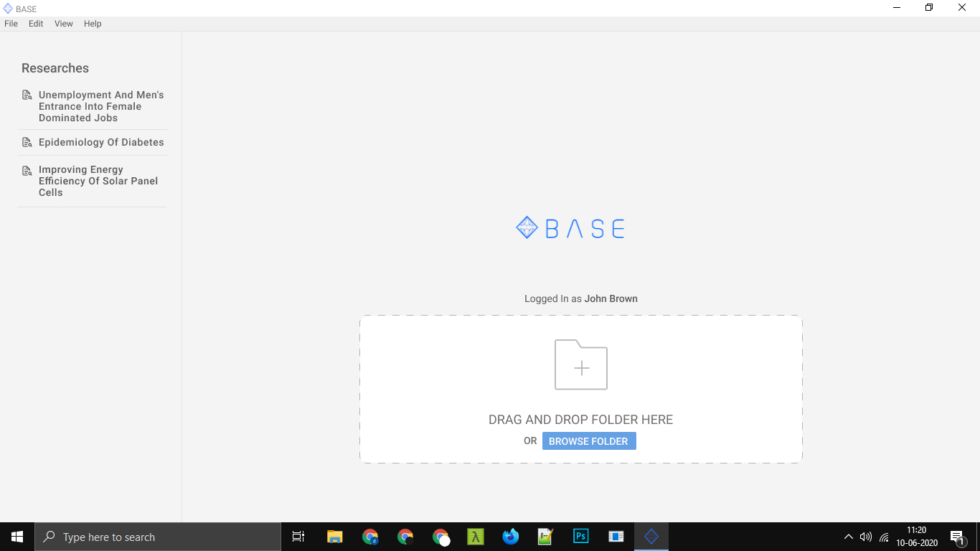
Task: Click the Researches heading
Action: (55, 68)
